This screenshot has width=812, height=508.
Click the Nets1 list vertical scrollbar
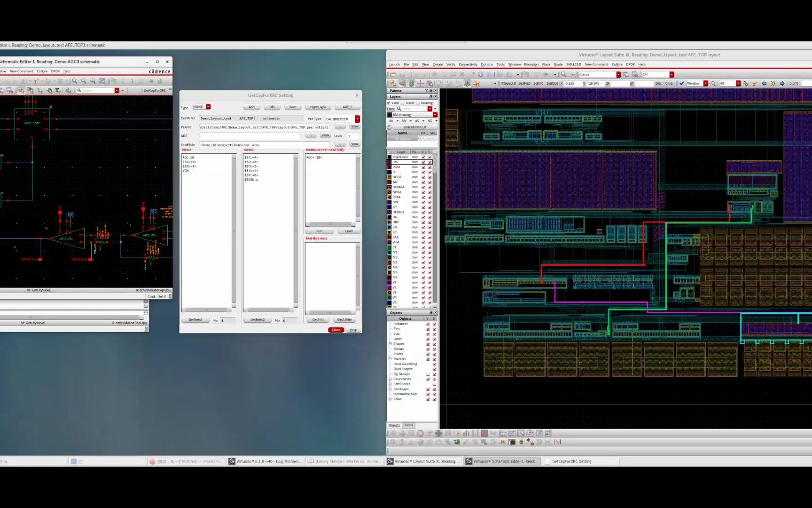coord(234,230)
